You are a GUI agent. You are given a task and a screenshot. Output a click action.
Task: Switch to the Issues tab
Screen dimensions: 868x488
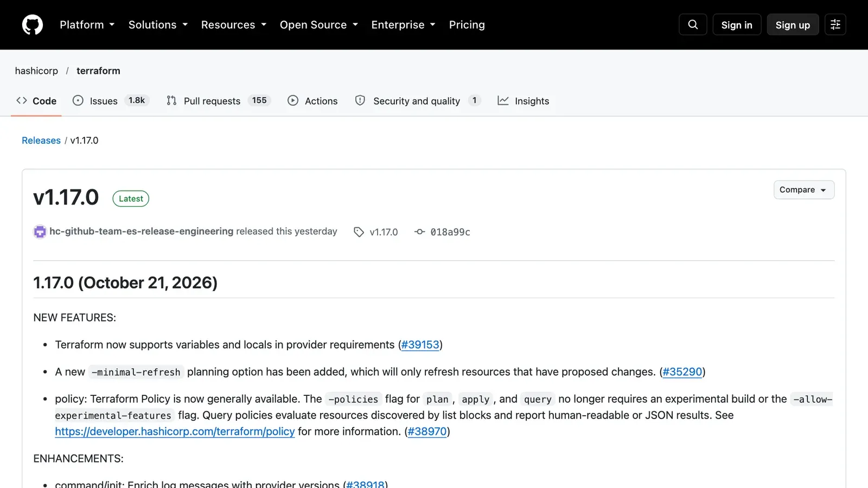[x=111, y=101]
